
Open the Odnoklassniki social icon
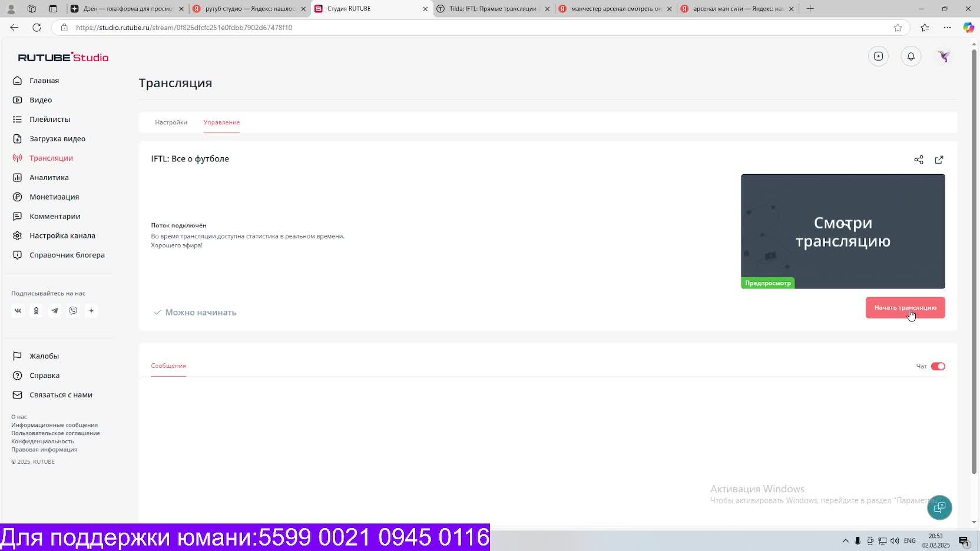[x=36, y=311]
